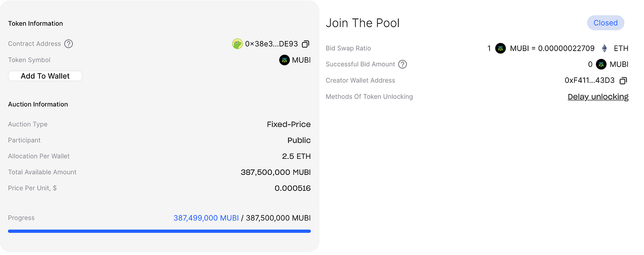This screenshot has width=644, height=255.
Task: Click the green bird token logo
Action: tap(237, 44)
